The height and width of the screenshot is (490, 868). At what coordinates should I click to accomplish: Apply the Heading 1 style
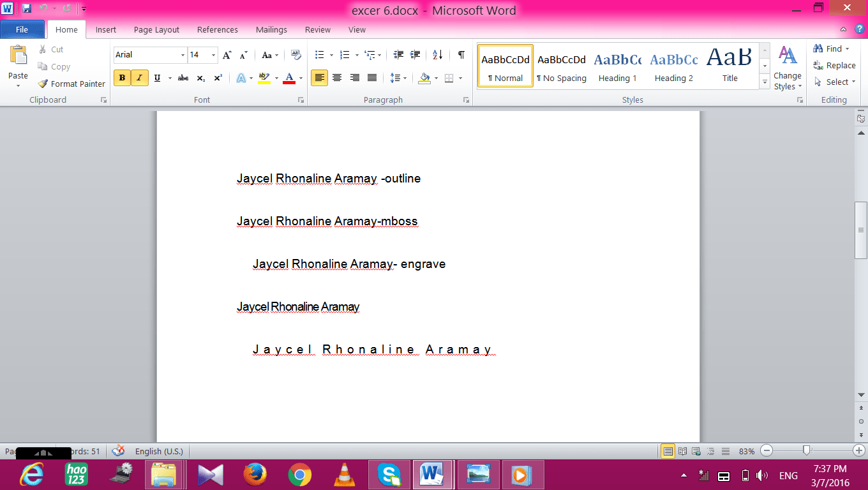(x=617, y=66)
